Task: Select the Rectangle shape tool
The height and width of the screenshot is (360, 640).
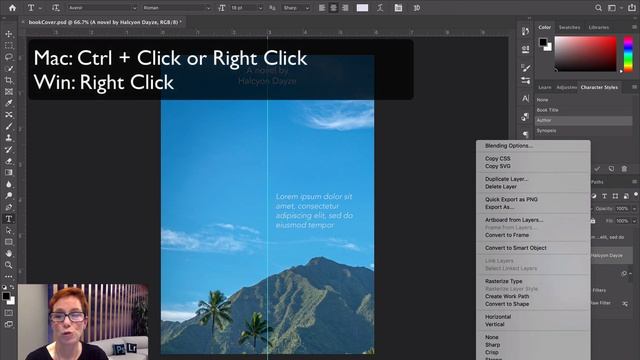Action: point(9,242)
